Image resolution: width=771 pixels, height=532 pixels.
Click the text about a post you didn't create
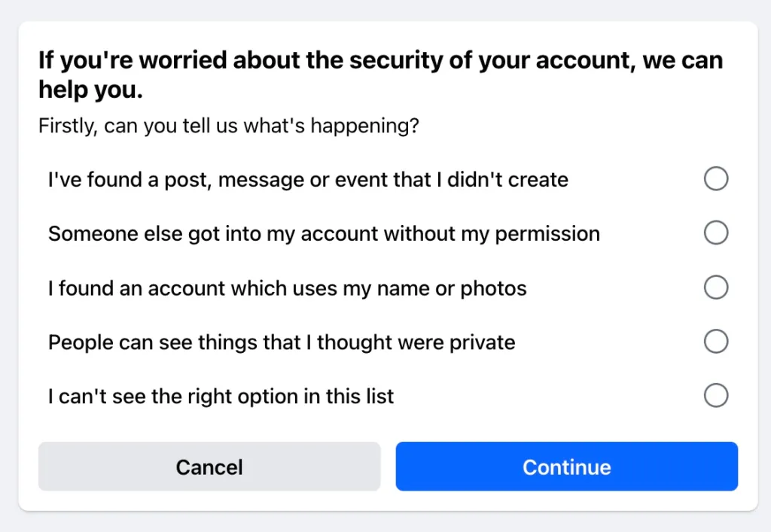click(x=307, y=179)
